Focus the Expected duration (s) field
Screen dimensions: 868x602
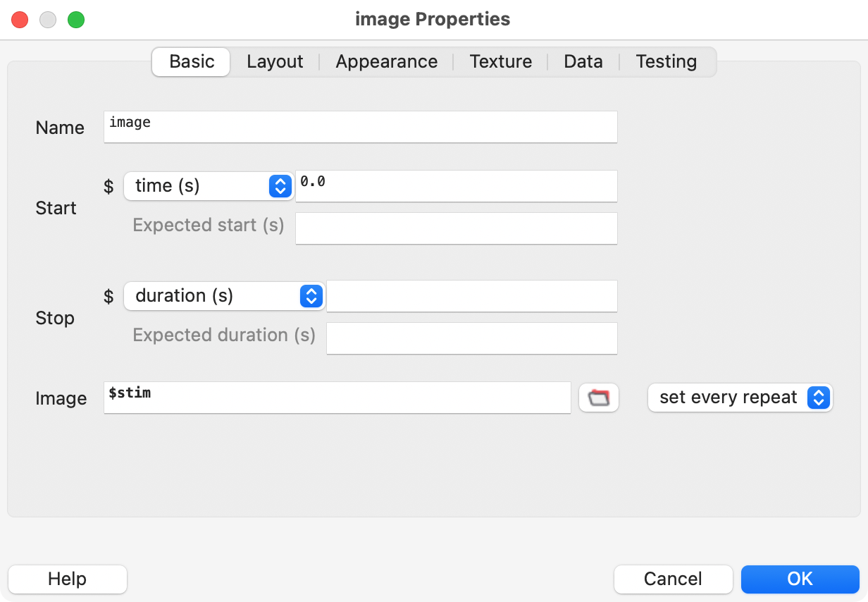[x=471, y=338]
